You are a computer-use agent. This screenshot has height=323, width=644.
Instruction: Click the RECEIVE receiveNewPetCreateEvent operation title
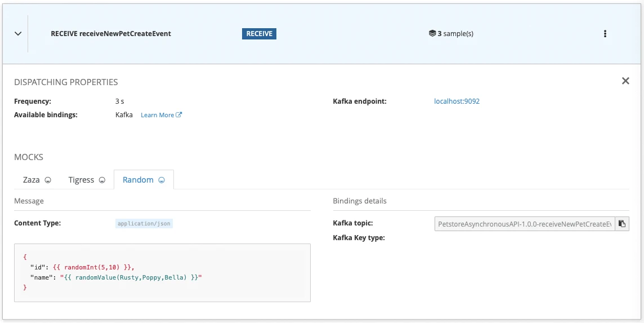click(x=111, y=34)
